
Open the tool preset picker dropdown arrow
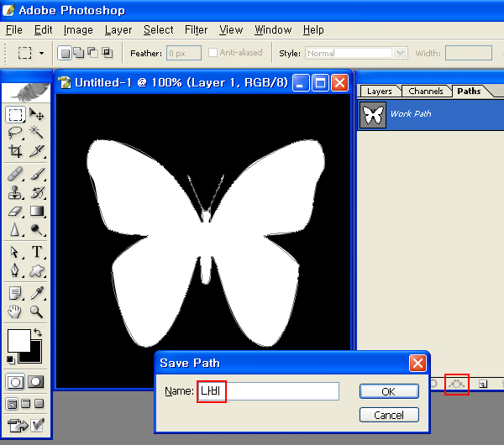(x=42, y=53)
